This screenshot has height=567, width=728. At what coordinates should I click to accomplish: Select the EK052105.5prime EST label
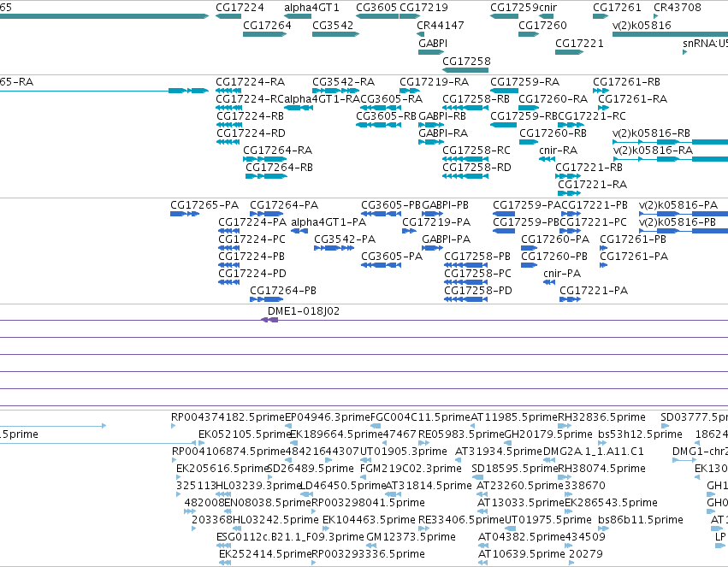point(244,434)
